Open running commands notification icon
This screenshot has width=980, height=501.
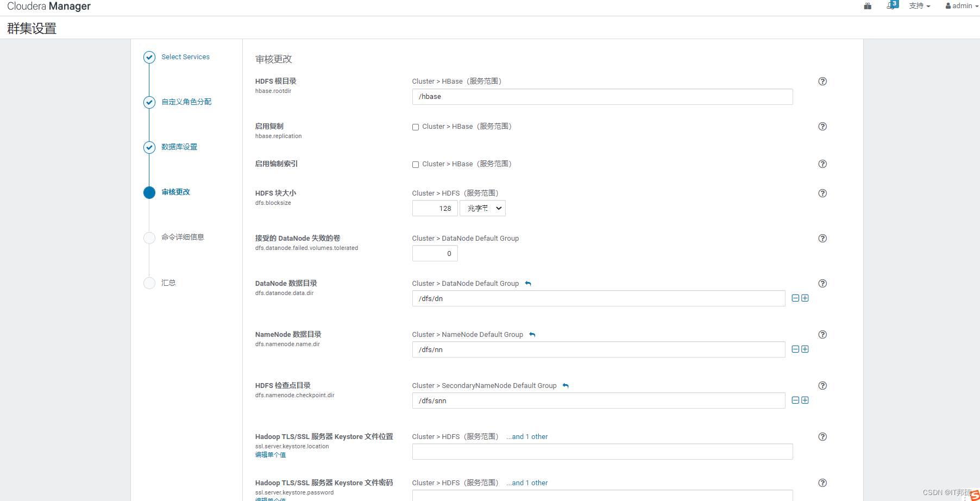[892, 5]
